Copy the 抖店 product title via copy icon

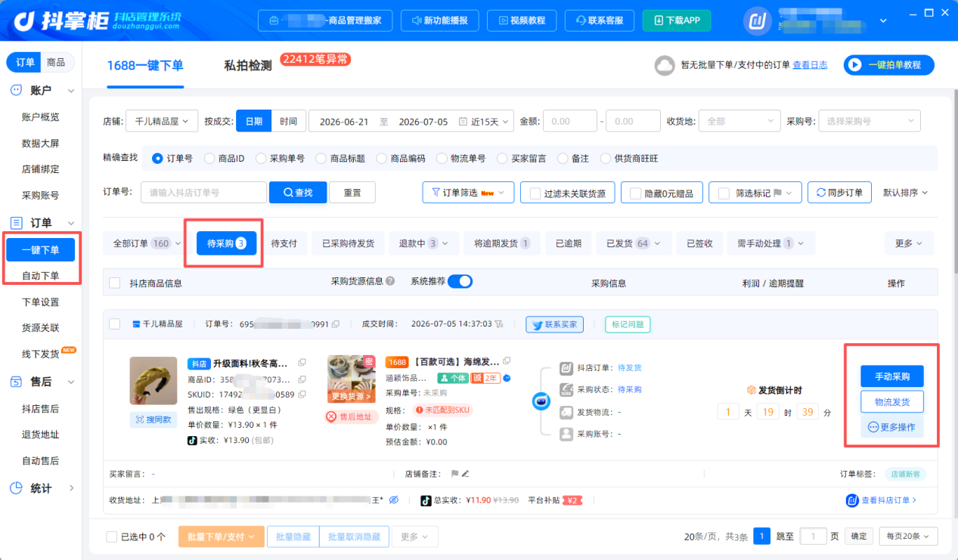pos(302,364)
